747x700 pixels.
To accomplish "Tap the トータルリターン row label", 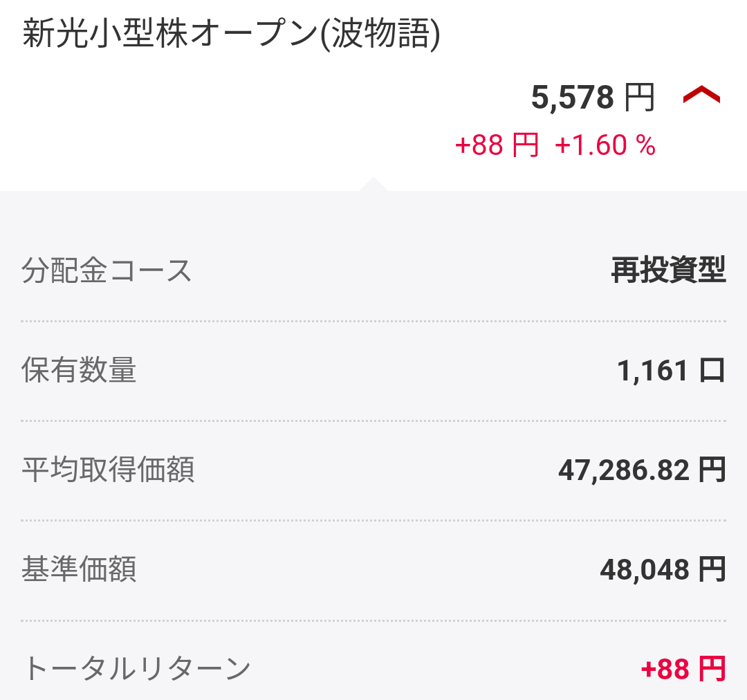I will point(136,669).
